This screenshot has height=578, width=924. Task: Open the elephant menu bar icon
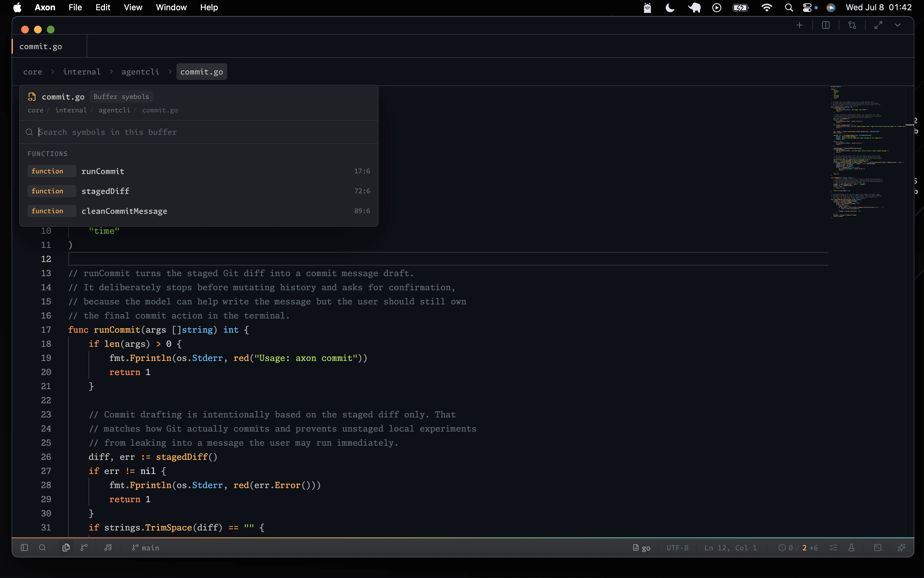click(694, 7)
